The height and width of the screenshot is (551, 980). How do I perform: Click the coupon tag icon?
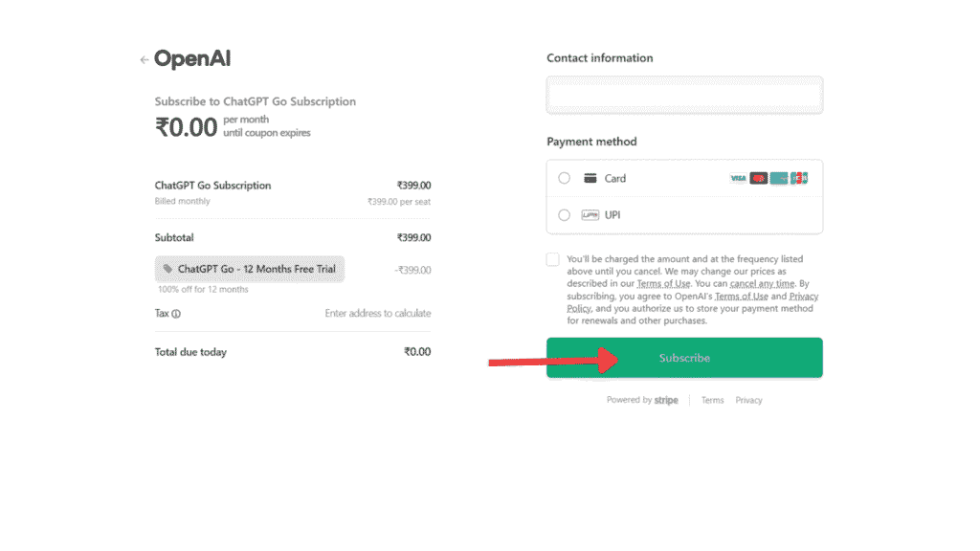[168, 270]
